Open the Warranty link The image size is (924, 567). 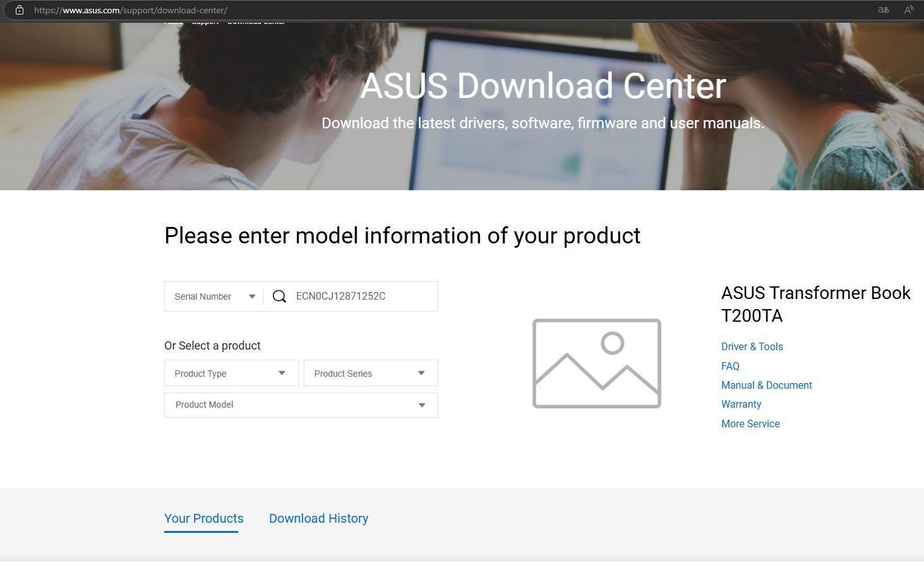[741, 404]
